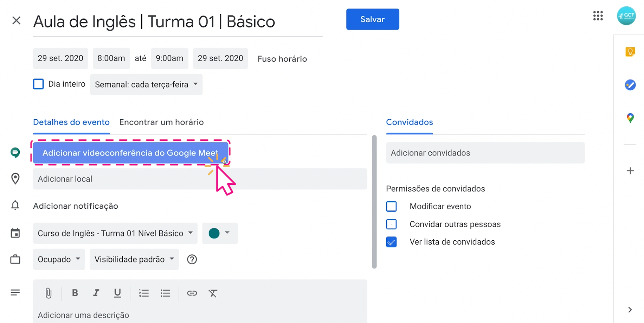The image size is (644, 323).
Task: Pick the start date 29 set. 2020
Action: [60, 58]
